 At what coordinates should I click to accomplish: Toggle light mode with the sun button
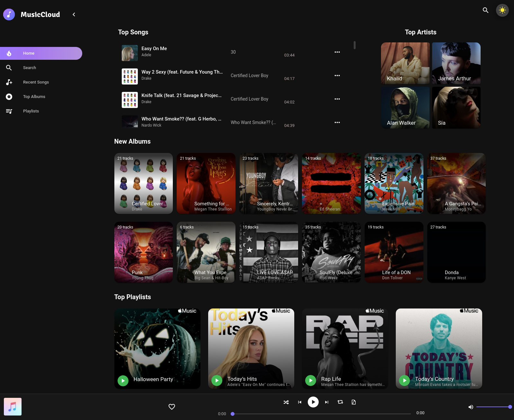click(502, 10)
